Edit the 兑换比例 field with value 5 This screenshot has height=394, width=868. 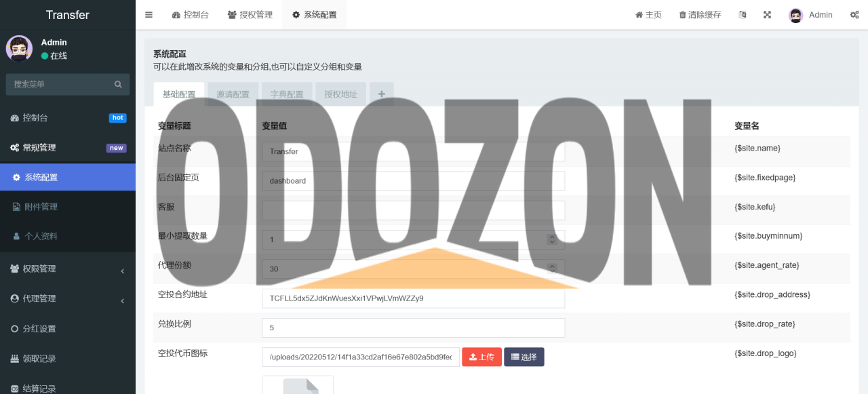(x=414, y=328)
